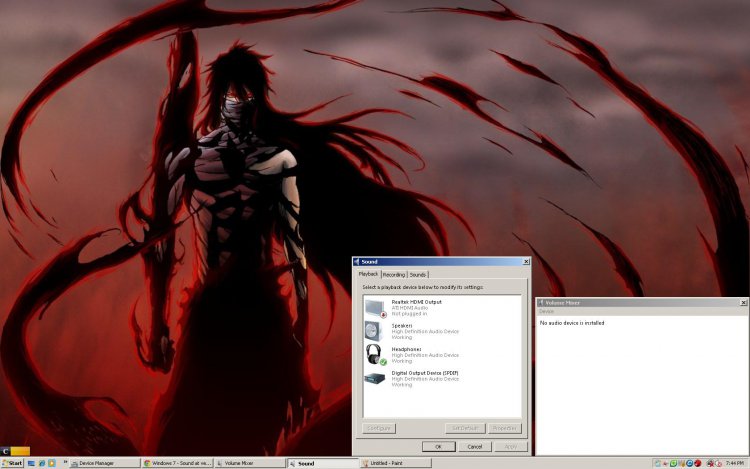Viewport: 750px width, 469px height.
Task: Click the volume tray icon with red X
Action: click(x=710, y=463)
